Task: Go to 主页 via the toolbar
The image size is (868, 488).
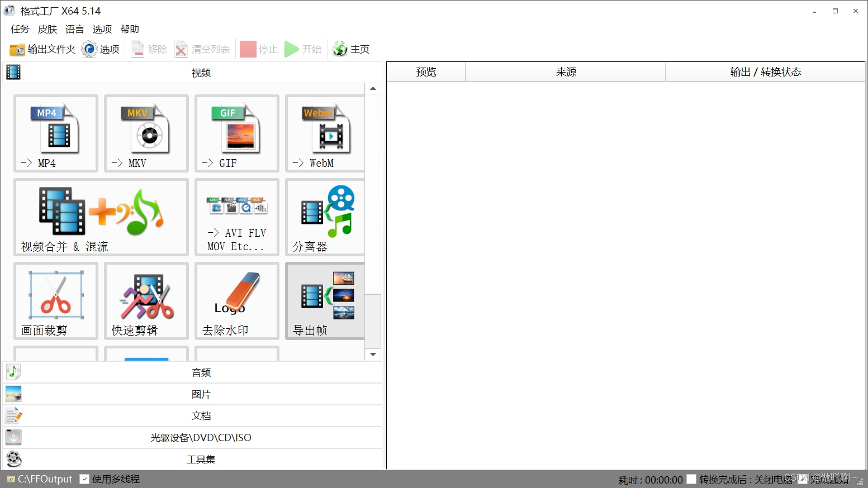Action: (351, 49)
